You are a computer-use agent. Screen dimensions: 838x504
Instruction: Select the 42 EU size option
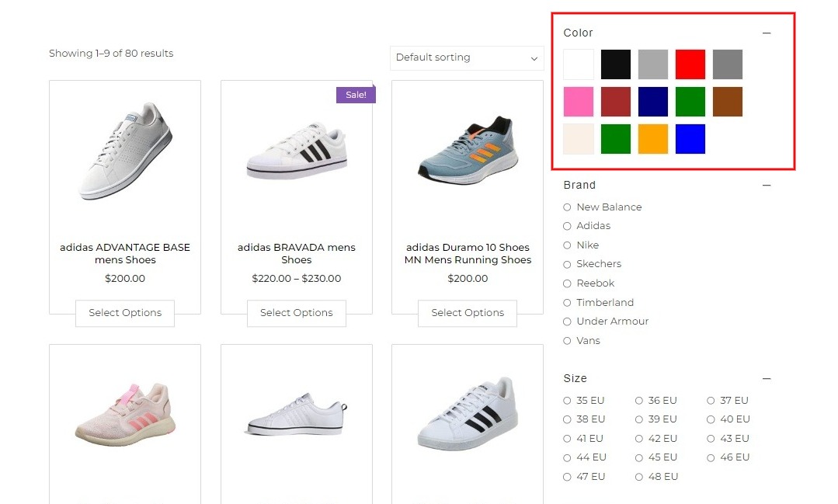[638, 439]
